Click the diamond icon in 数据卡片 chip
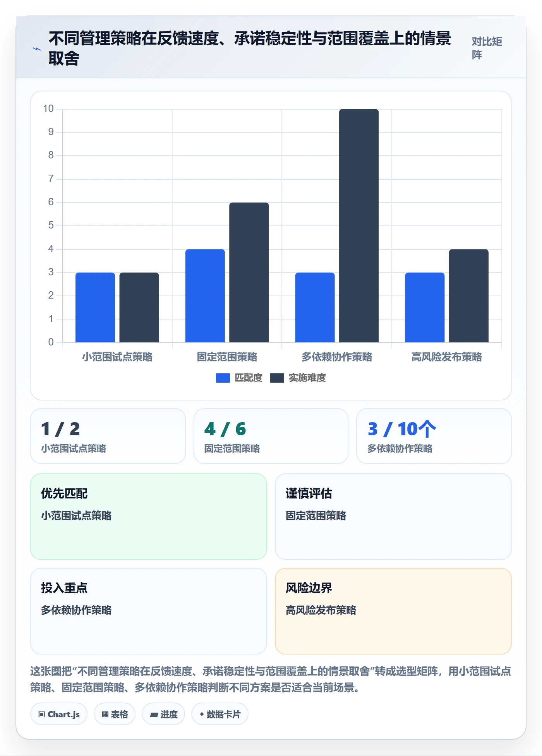The height and width of the screenshot is (756, 542). click(202, 714)
